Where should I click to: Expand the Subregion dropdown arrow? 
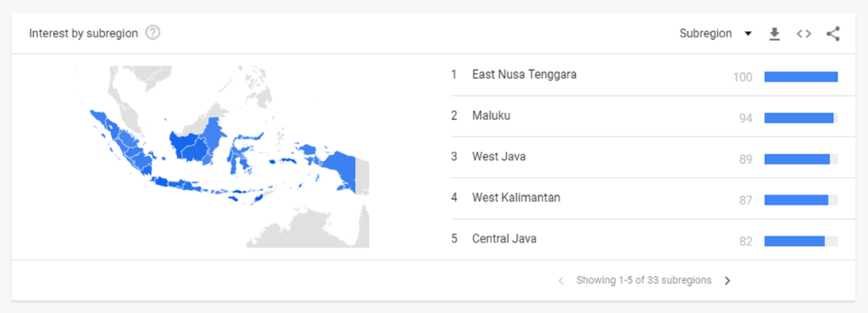click(748, 34)
